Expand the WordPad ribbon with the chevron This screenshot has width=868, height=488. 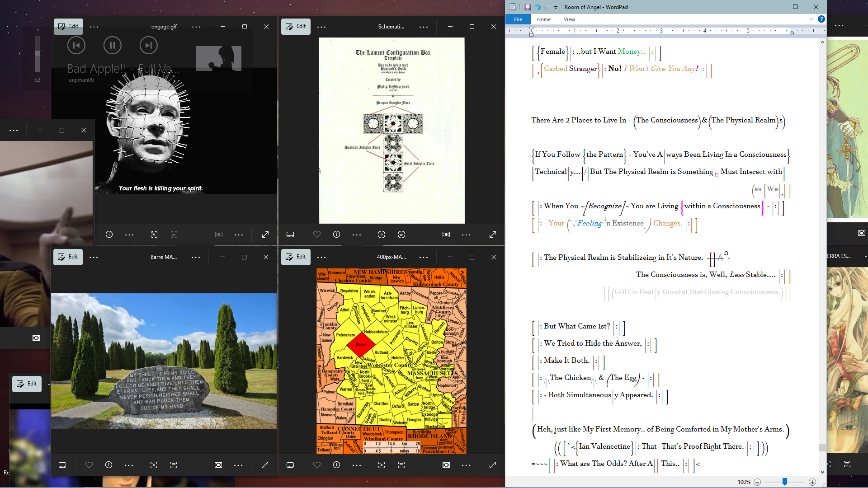[811, 19]
